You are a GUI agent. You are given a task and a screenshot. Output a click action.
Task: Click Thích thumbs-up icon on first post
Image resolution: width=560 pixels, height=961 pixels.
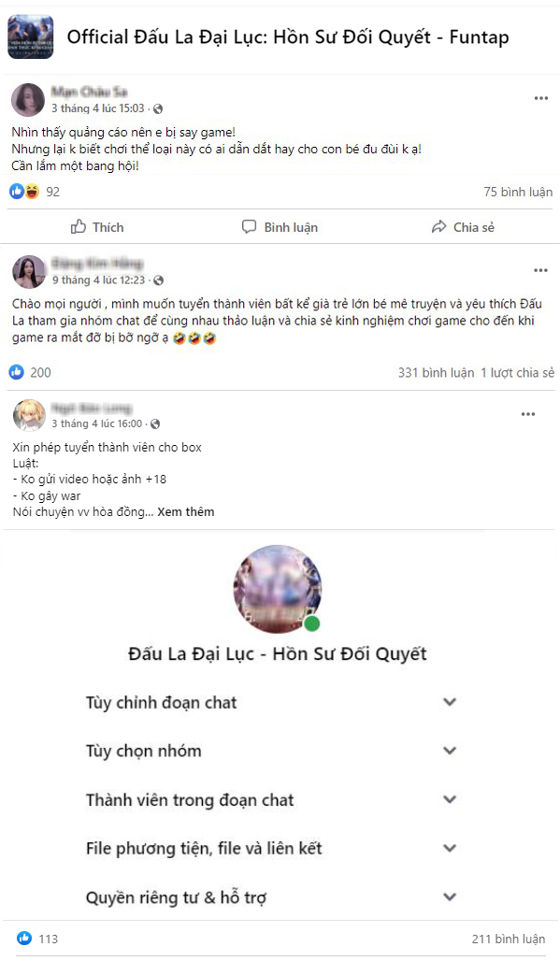click(x=79, y=227)
